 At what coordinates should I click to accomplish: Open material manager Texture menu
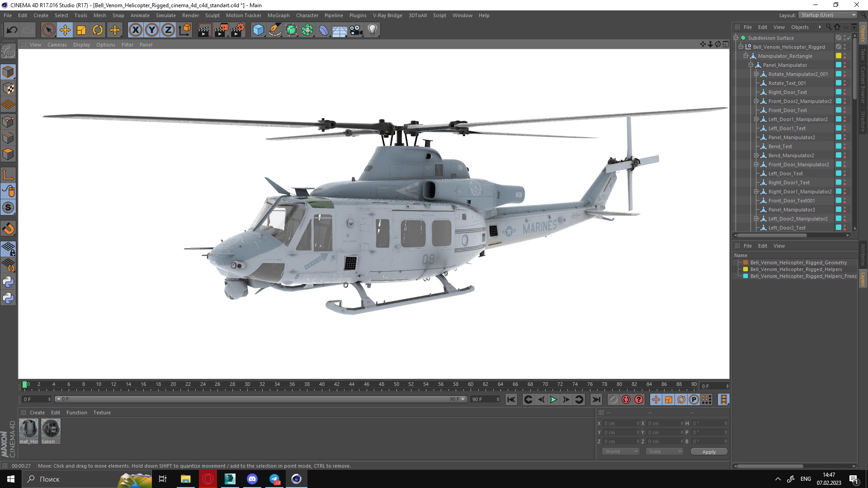102,413
